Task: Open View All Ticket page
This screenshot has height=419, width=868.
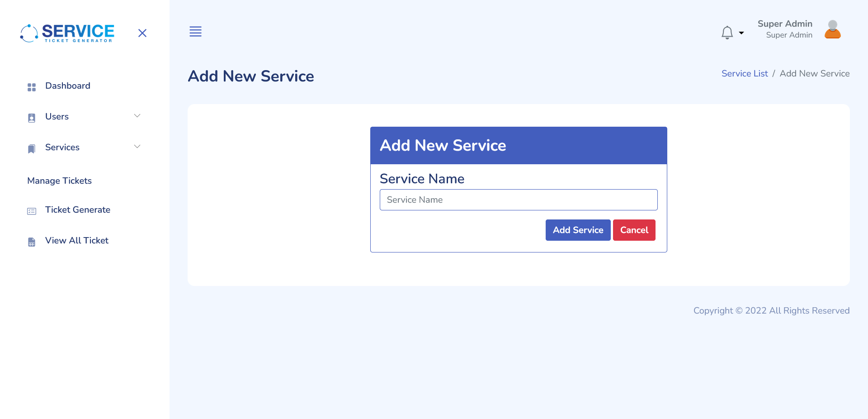Action: pos(77,240)
